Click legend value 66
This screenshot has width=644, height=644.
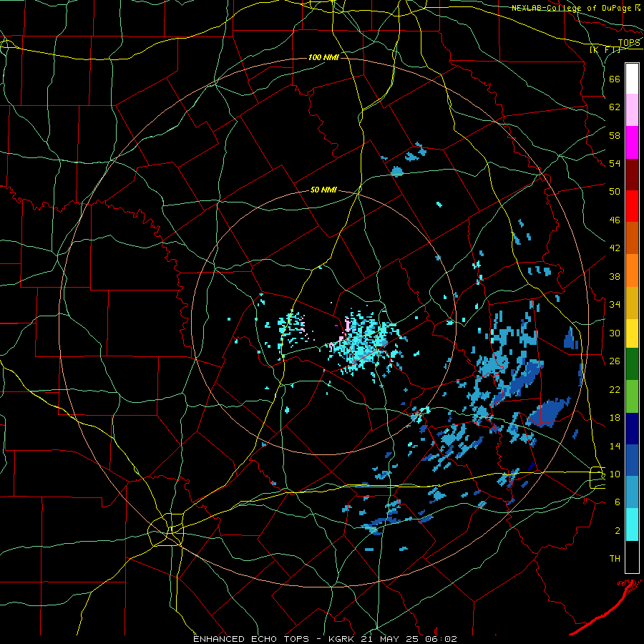coord(615,79)
